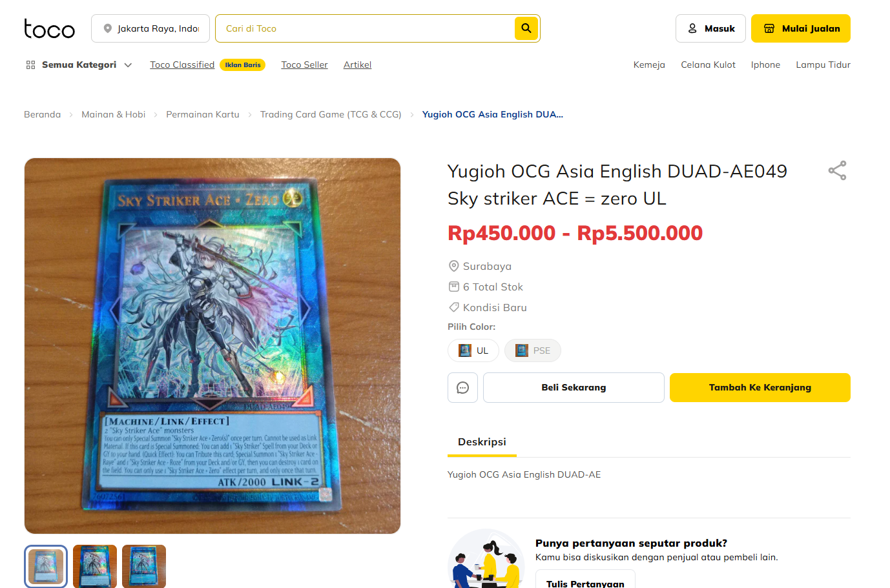Click the share icon beside product title

[837, 170]
